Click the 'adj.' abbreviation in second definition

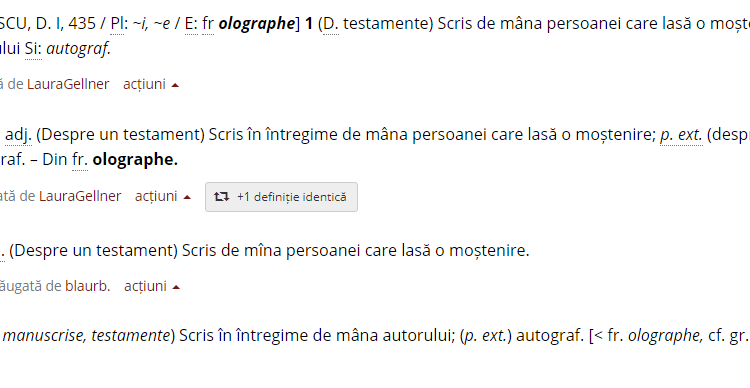18,134
